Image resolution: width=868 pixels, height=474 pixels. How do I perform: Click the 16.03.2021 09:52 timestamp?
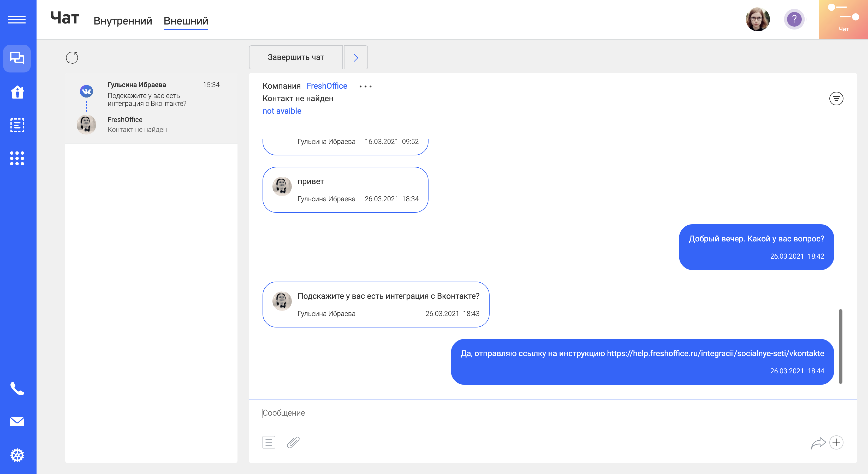tap(391, 141)
